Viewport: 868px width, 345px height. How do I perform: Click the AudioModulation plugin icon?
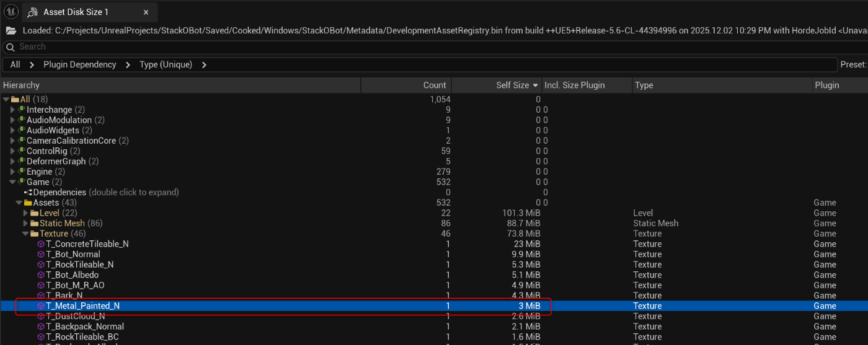(x=22, y=120)
